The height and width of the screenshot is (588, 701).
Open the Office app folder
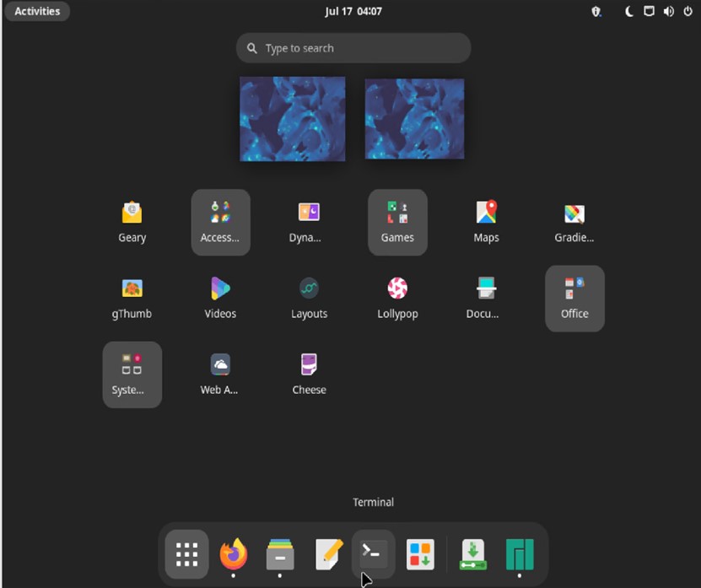[x=574, y=299]
